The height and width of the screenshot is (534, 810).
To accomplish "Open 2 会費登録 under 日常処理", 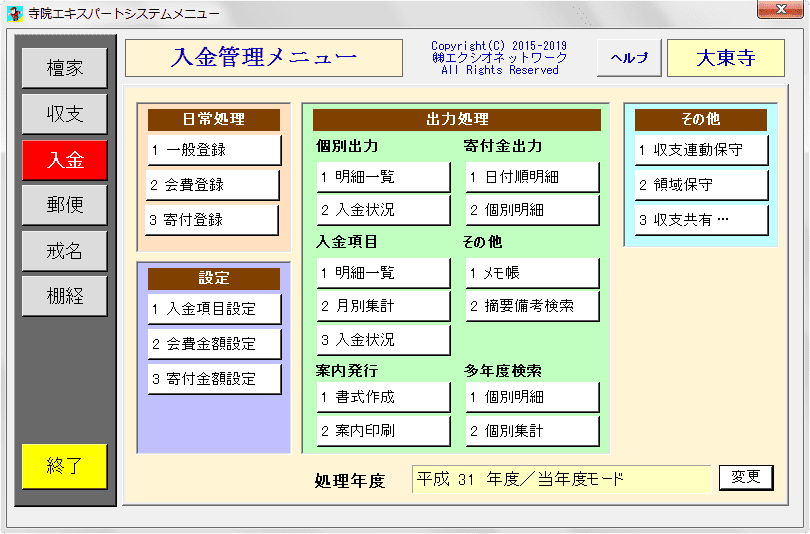I will click(212, 185).
